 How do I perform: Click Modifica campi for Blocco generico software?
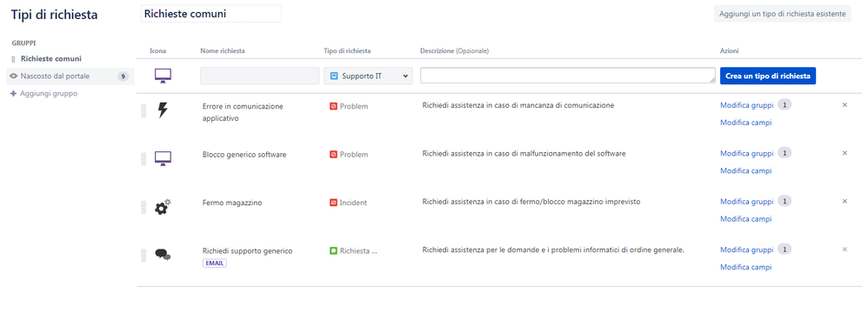click(745, 171)
